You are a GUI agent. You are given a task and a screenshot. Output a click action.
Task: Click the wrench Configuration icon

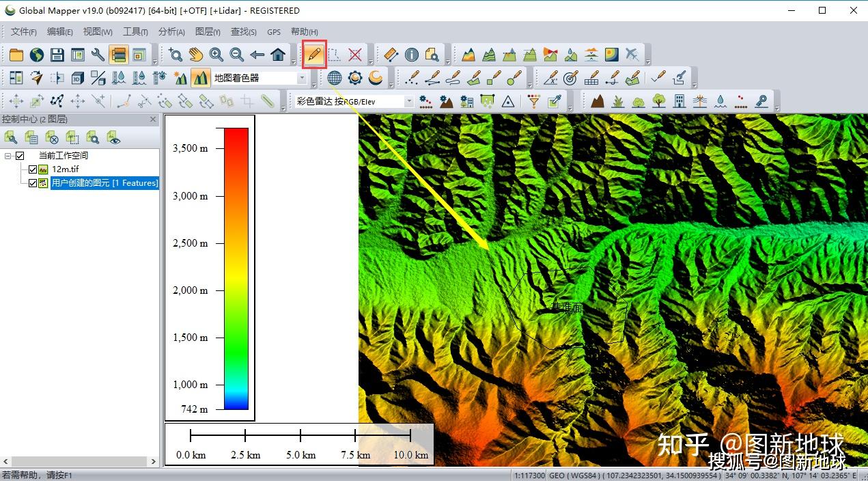point(98,55)
